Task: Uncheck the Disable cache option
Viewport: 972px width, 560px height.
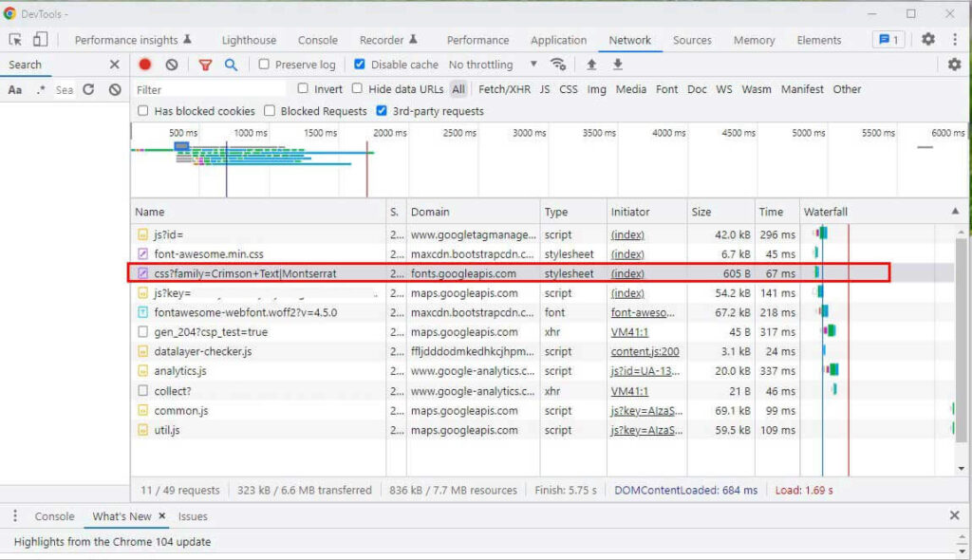Action: pyautogui.click(x=360, y=65)
